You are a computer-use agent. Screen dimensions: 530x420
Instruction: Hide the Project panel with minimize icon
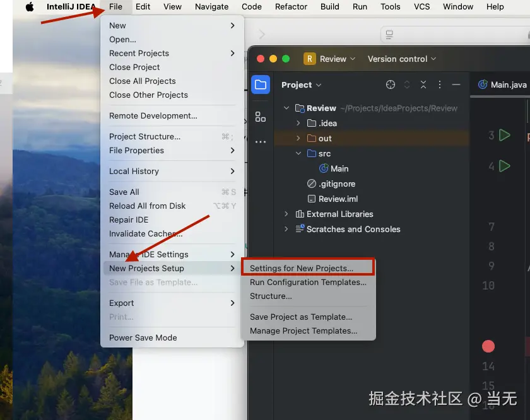456,85
